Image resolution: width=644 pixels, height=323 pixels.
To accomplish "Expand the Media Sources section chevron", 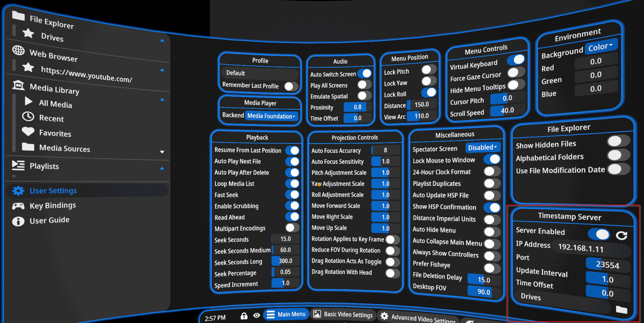I will pos(162,152).
